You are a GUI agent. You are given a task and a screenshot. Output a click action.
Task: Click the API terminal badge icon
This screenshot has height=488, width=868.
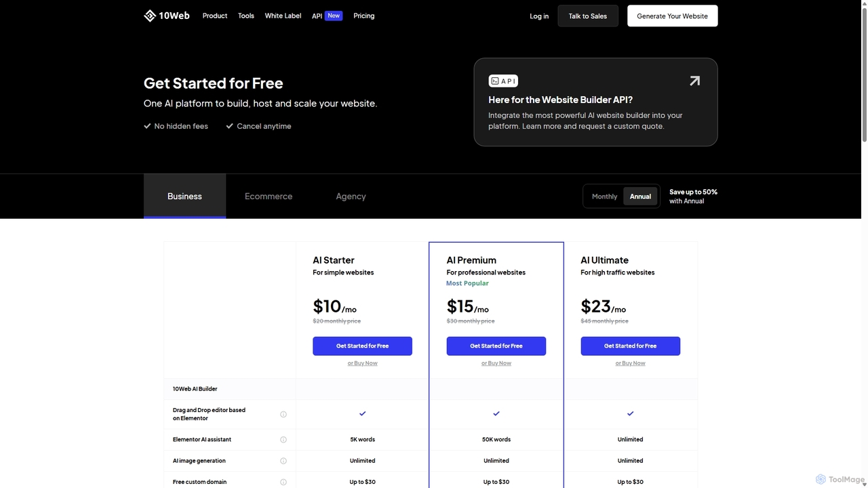pos(503,81)
